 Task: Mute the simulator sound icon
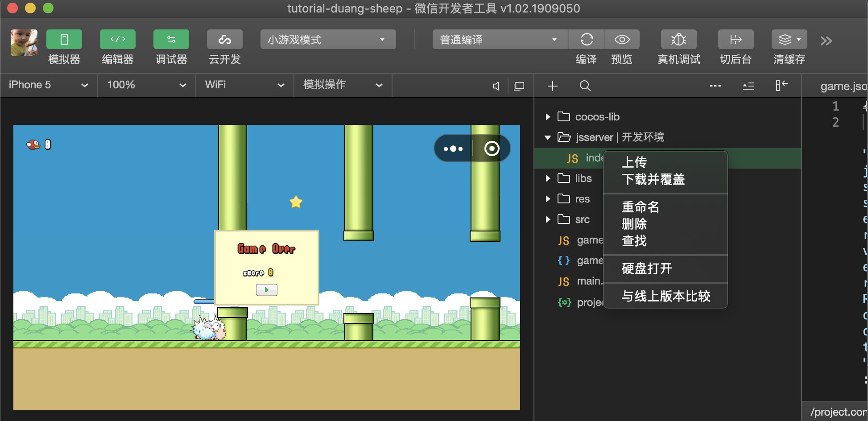496,86
